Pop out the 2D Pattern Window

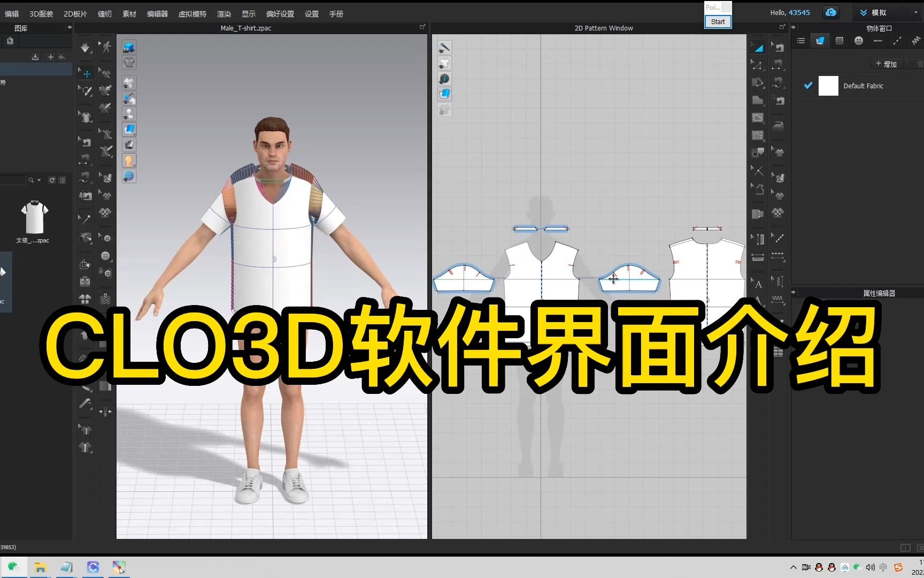[x=782, y=27]
